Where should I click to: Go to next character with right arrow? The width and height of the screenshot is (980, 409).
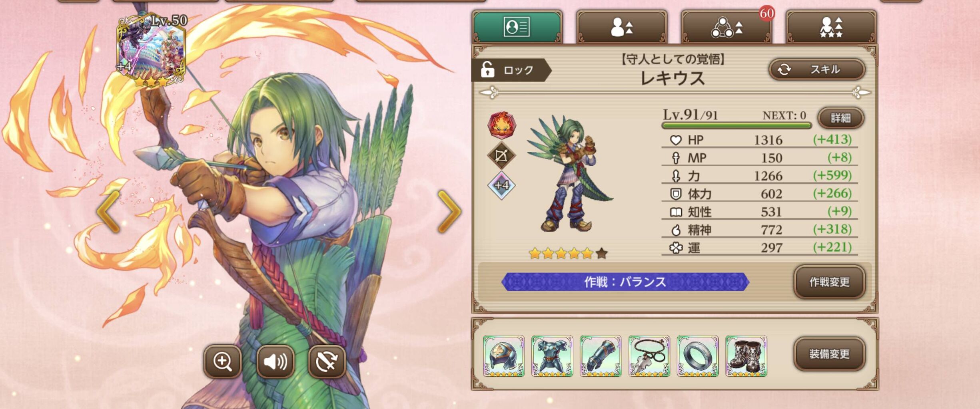click(x=449, y=211)
